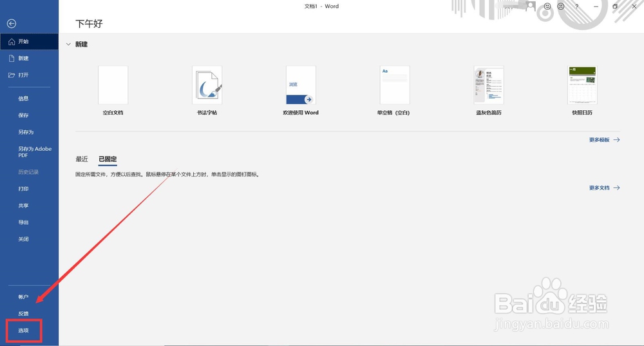Collapse the 新建 section chevron

click(69, 44)
